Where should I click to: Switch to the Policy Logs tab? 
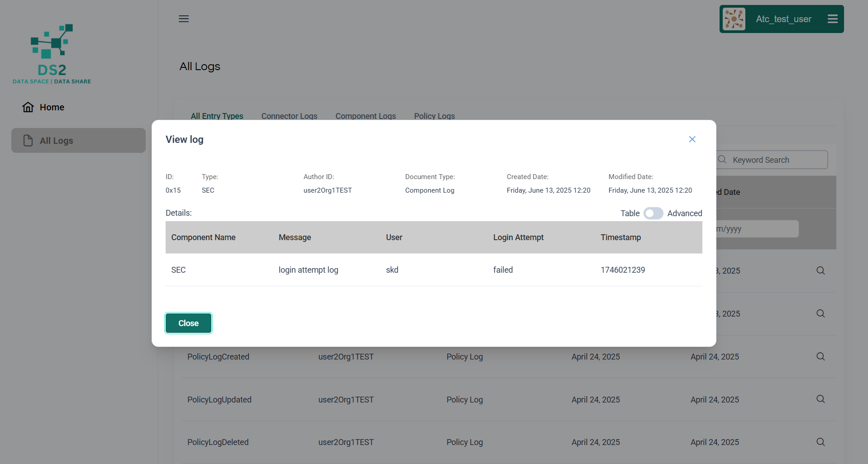(x=434, y=116)
